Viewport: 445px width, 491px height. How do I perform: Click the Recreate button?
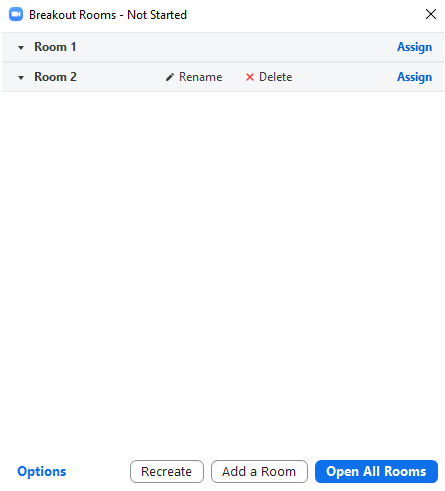tap(167, 471)
